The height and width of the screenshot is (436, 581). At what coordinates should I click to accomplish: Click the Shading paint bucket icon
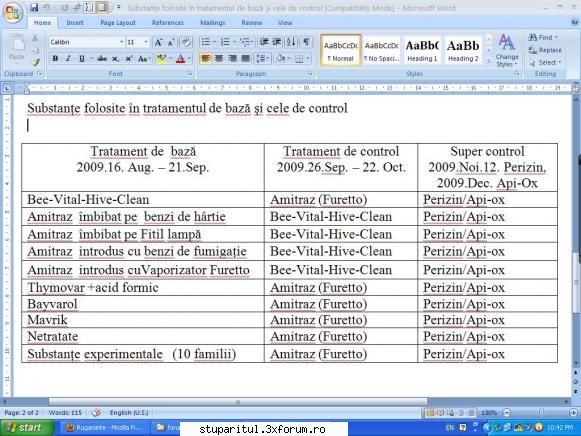pos(281,59)
